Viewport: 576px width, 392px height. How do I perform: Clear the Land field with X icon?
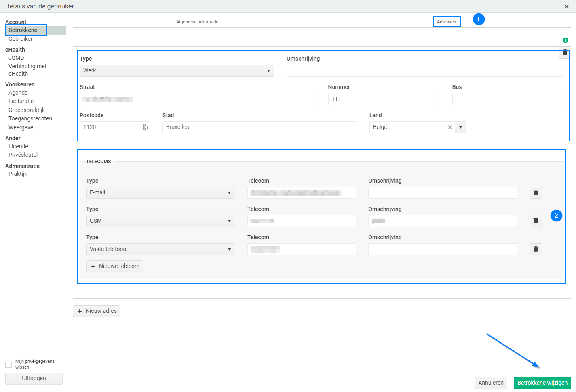coord(449,127)
